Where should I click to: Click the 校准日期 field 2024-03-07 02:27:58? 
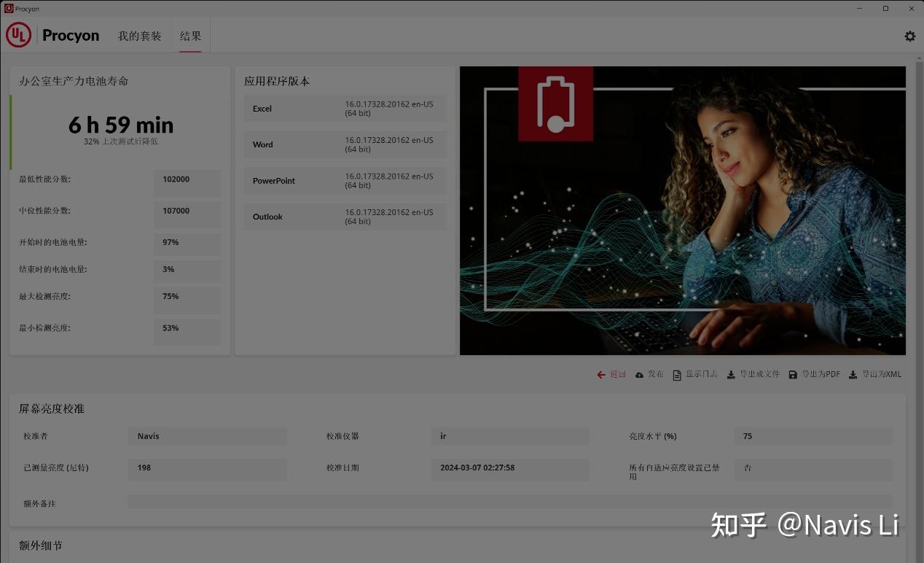coord(510,469)
